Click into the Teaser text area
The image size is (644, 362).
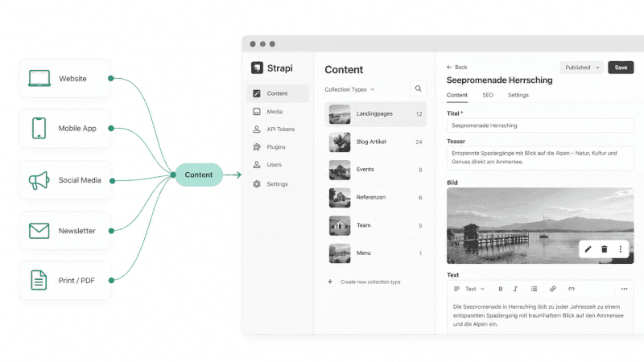540,158
